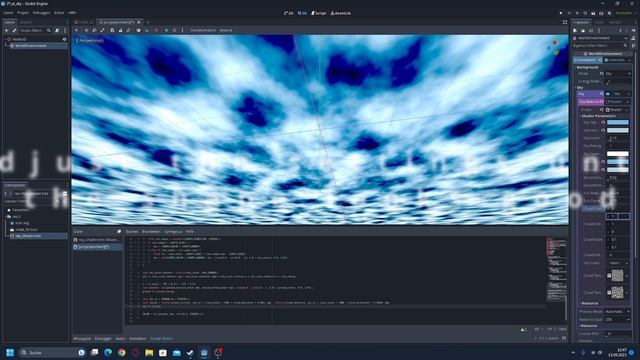Attach a script to selected node
This screenshot has height=360, width=640.
[x=57, y=30]
